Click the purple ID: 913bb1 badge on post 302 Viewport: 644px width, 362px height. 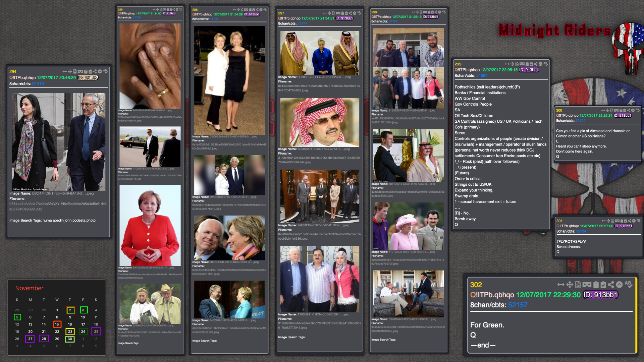pyautogui.click(x=600, y=295)
